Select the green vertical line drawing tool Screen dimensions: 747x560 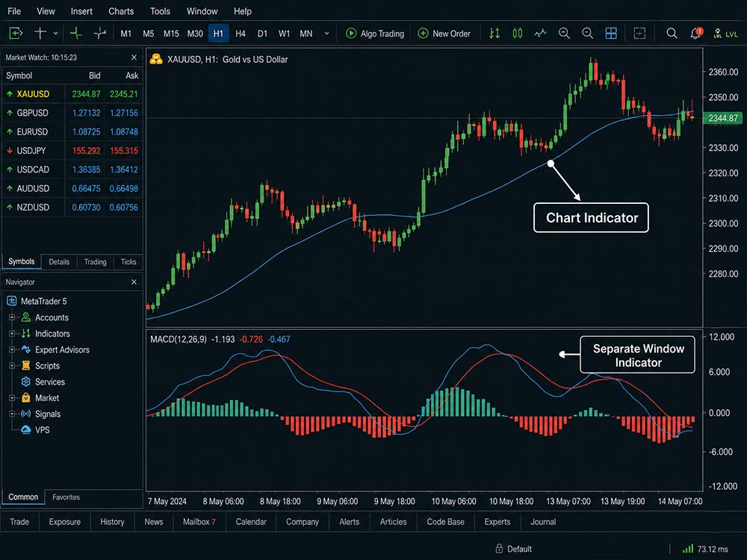click(75, 34)
